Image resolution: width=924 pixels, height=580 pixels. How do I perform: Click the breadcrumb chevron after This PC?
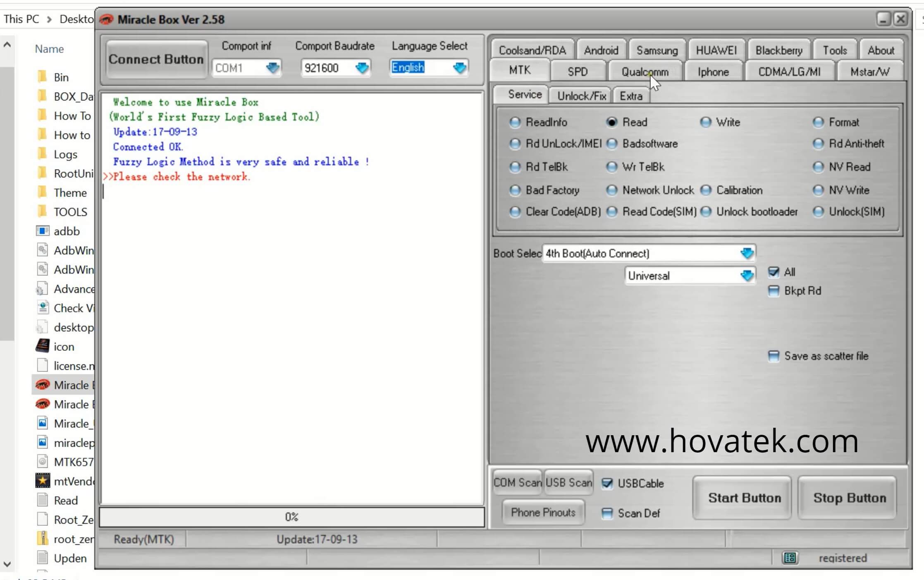(x=49, y=19)
